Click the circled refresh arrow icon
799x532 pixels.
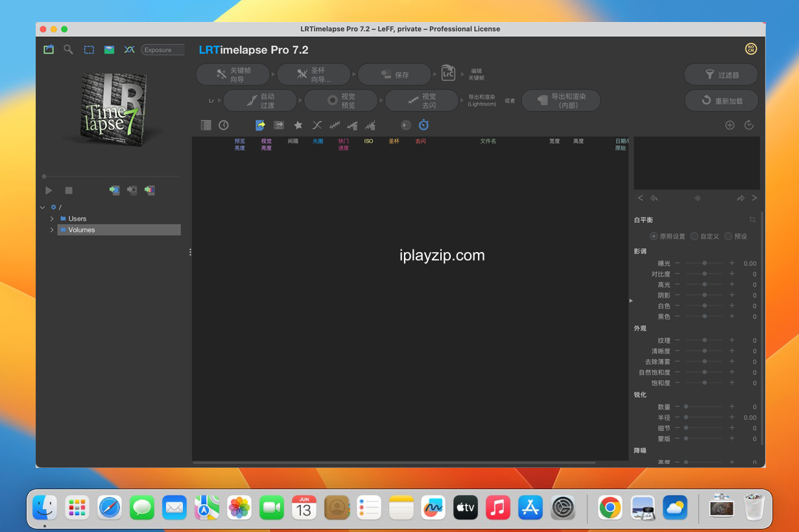pos(749,125)
